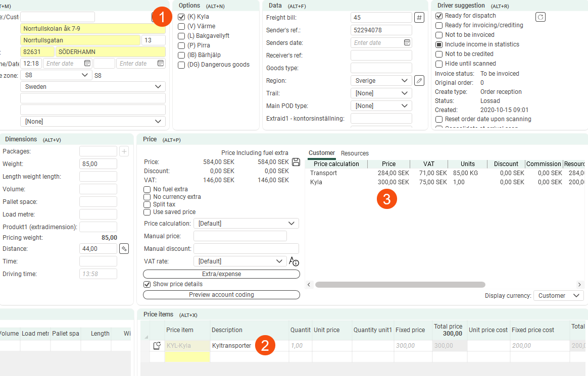
Task: Click the floppy disk save price icon
Action: click(x=297, y=162)
